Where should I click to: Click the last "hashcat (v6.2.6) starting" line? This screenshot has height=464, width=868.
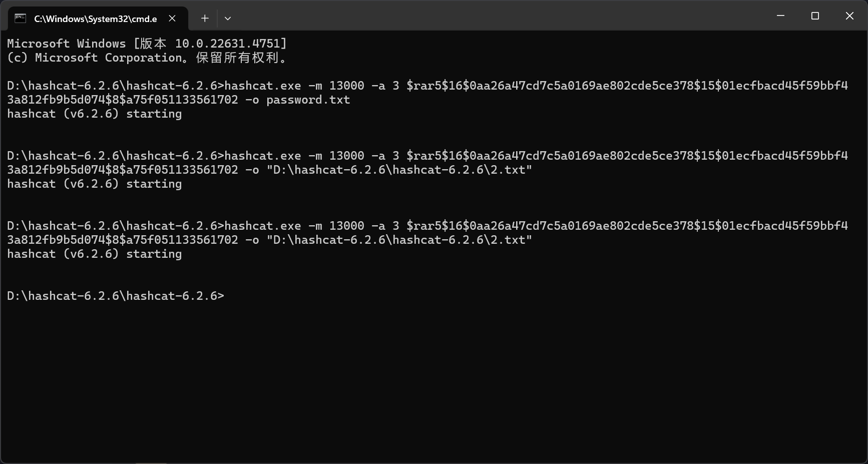pos(95,254)
